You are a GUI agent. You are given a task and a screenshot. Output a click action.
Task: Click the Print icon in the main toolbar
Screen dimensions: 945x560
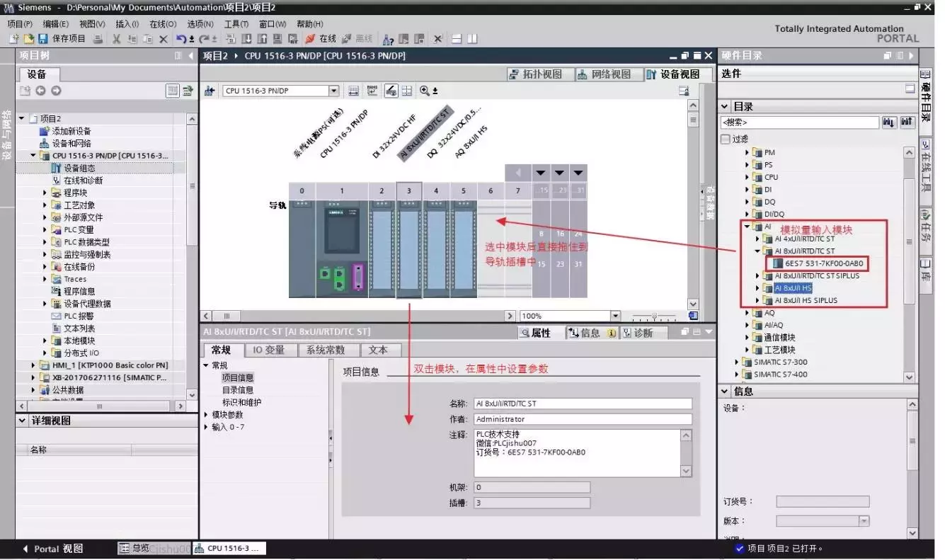coord(98,39)
